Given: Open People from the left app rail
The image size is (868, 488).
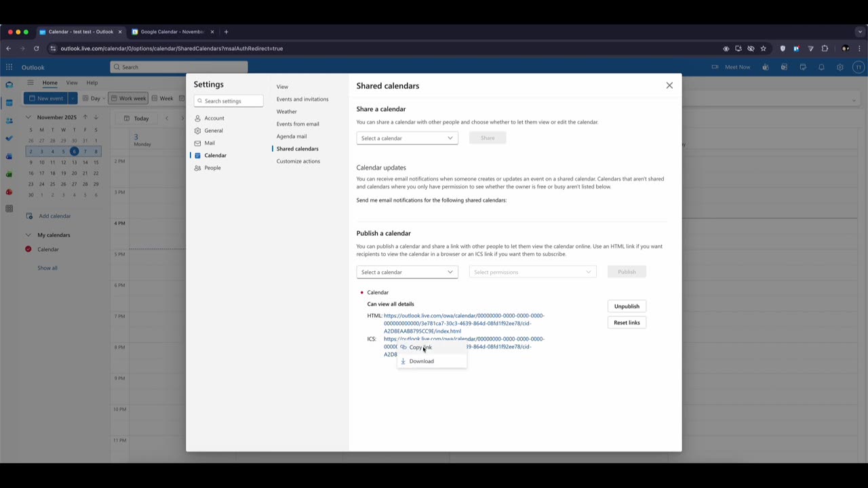Looking at the screenshot, I should coord(9,121).
